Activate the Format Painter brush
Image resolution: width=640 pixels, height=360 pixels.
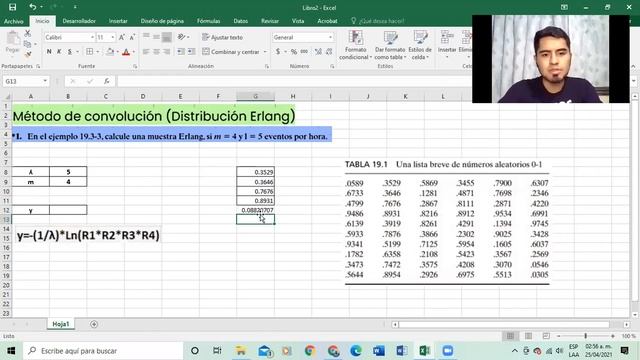point(28,54)
